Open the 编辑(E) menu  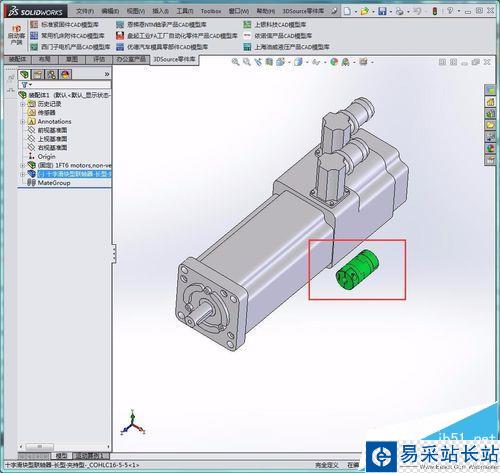110,11
